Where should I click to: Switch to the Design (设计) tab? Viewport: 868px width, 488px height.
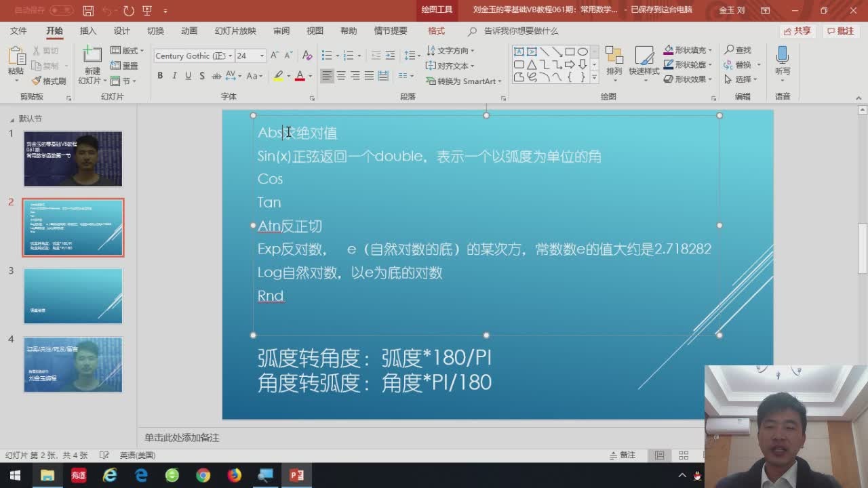coord(122,31)
